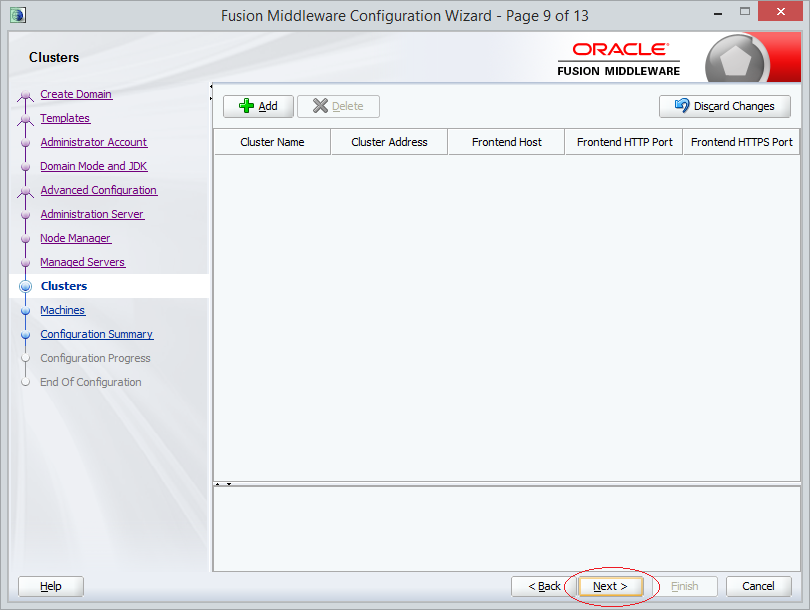Click the undo arrow icon on Discard Changes
Image resolution: width=810 pixels, height=610 pixels.
click(x=682, y=105)
